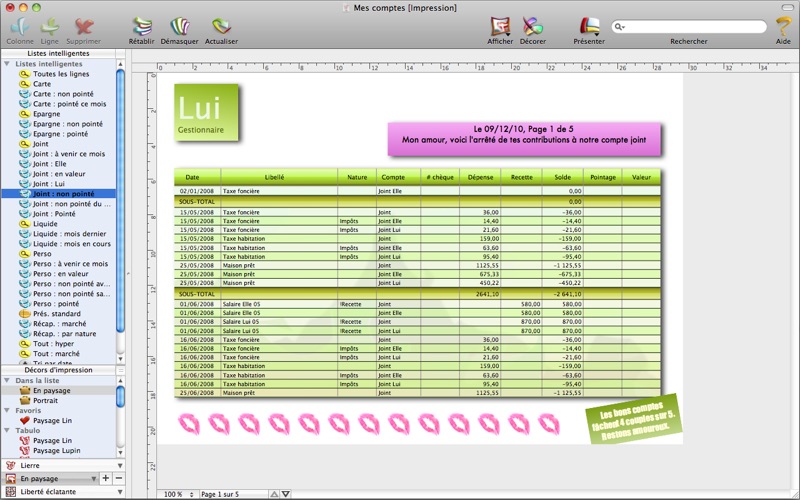
Task: Select 'Prés. standard' list item
Action: point(57,314)
